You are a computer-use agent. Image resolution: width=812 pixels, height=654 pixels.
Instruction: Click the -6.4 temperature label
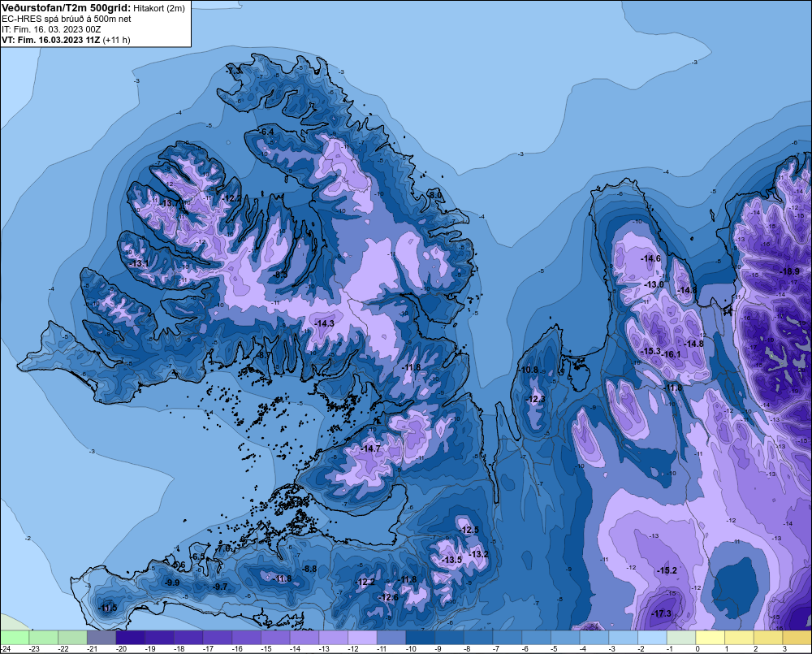266,132
